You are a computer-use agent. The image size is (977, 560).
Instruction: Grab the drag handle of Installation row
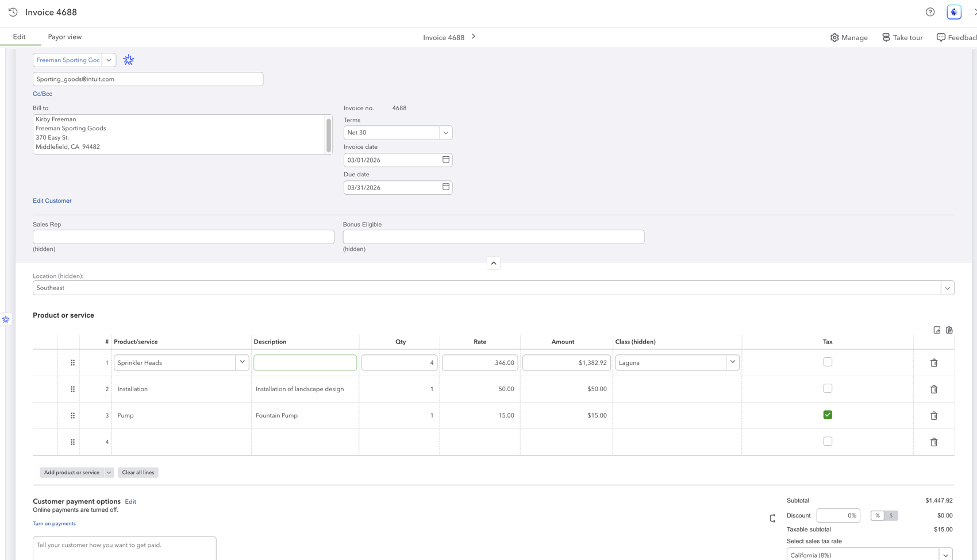coord(72,389)
